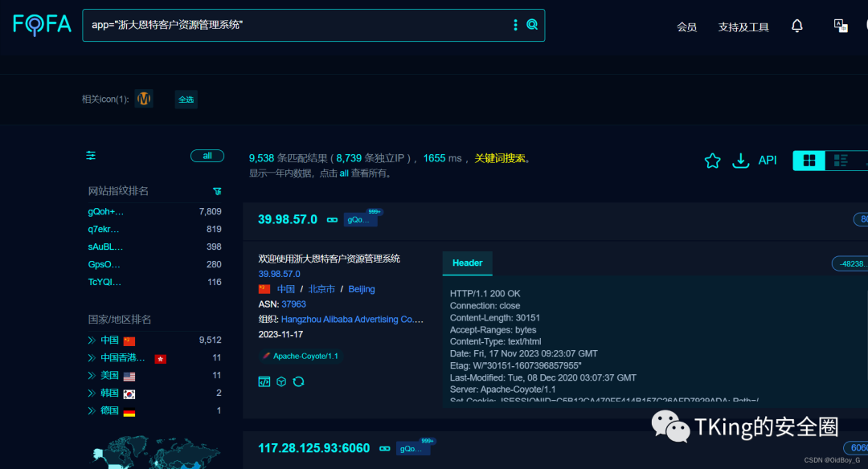Open the notifications bell

[x=797, y=26]
